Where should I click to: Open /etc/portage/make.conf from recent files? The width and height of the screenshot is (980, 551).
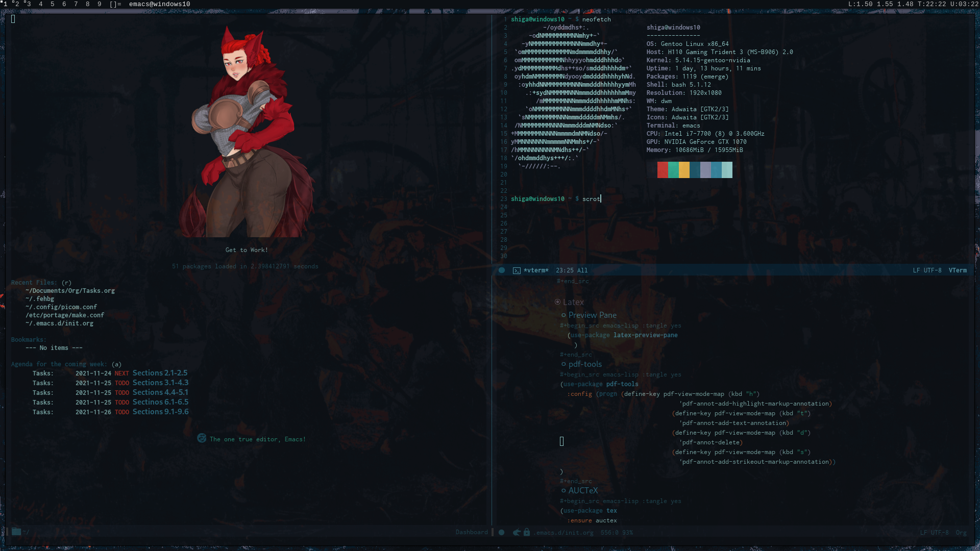pyautogui.click(x=65, y=315)
